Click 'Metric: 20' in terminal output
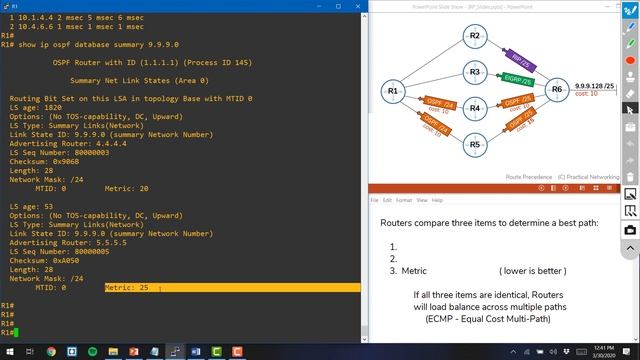The image size is (640, 360). 127,189
